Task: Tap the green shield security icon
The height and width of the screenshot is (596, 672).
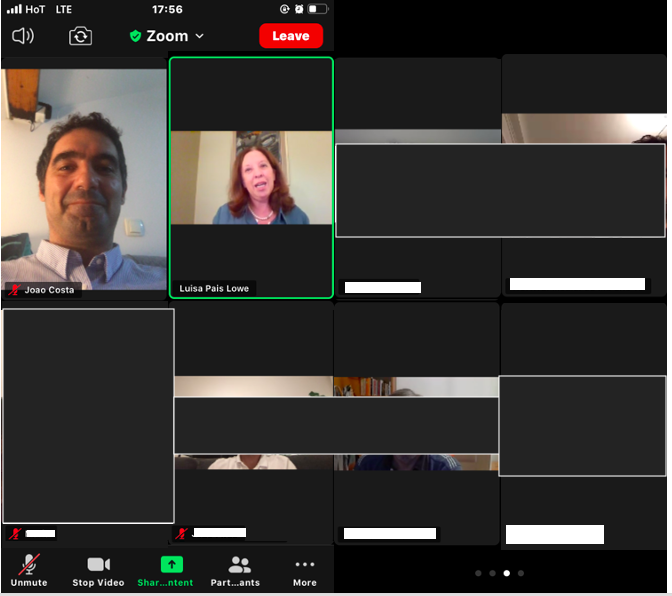Action: coord(135,36)
